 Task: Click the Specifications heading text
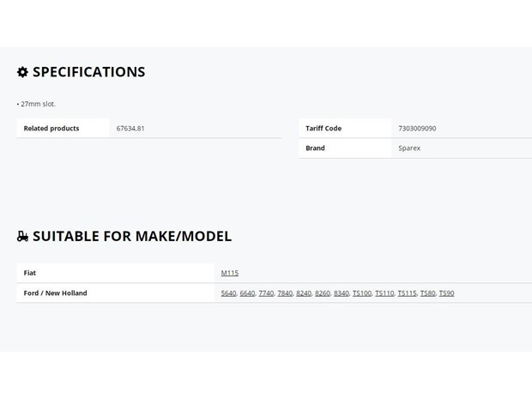(89, 72)
